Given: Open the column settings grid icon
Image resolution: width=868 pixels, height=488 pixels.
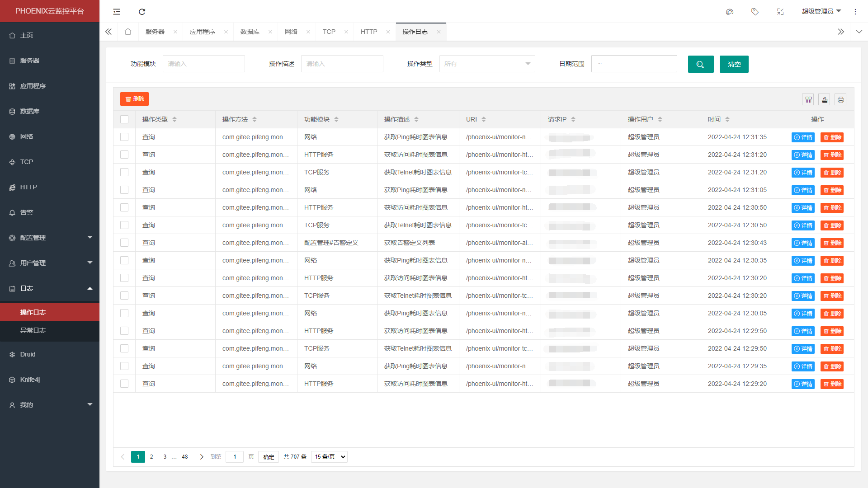Looking at the screenshot, I should (808, 99).
